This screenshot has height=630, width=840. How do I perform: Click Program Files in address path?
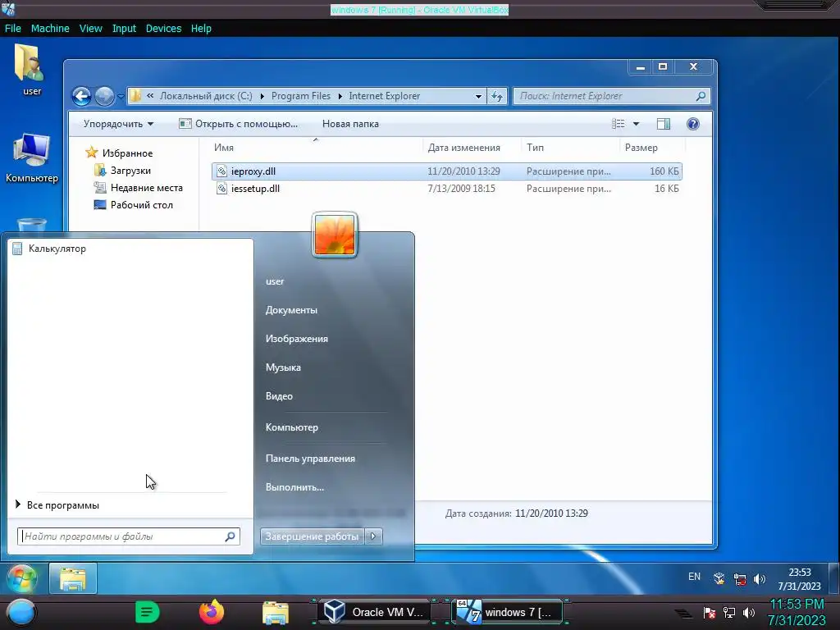301,96
